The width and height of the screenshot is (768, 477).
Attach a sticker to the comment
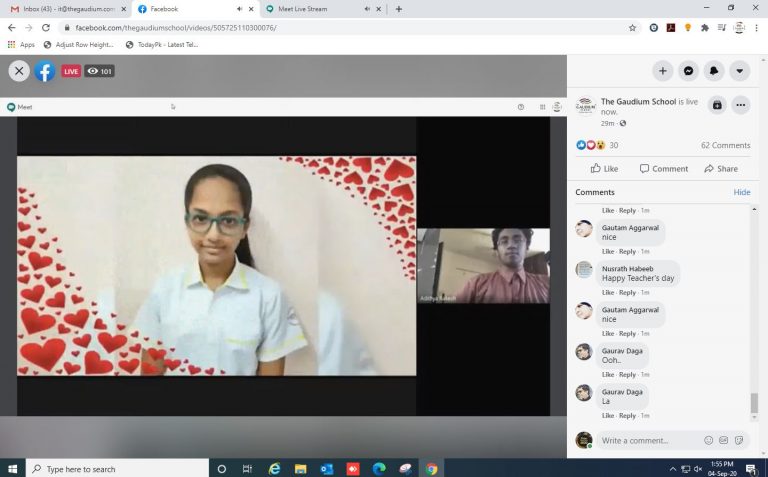tap(738, 440)
